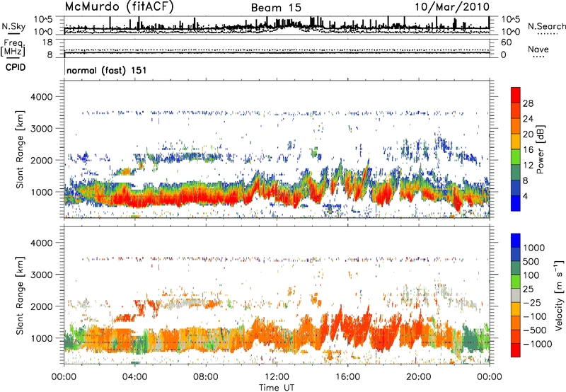The height and width of the screenshot is (392, 566).
Task: Click the 04:00 time tick label
Action: [134, 377]
